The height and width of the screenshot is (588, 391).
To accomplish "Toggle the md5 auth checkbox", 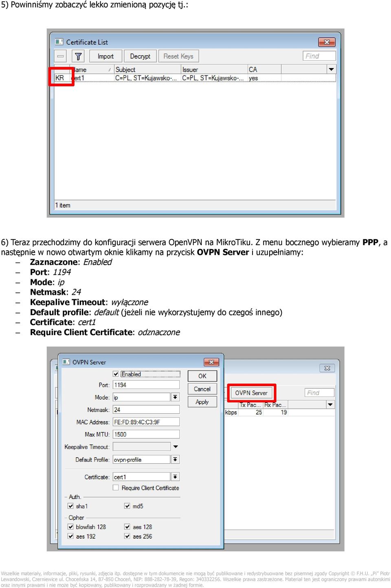I will point(127,506).
